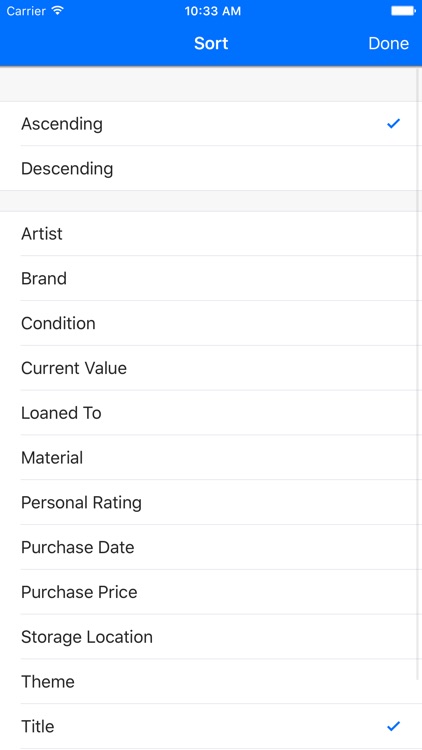Image resolution: width=422 pixels, height=750 pixels.
Task: Sort by Brand
Action: (x=211, y=278)
